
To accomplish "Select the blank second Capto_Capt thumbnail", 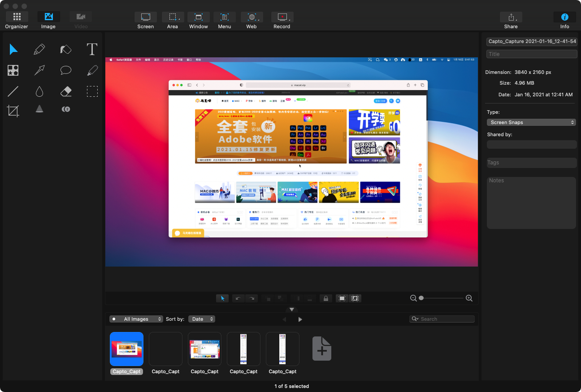I will point(166,349).
